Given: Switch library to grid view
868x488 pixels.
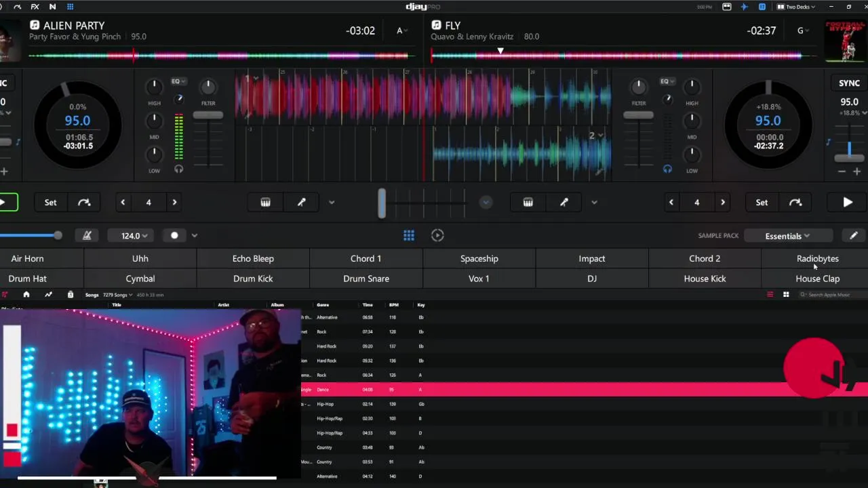Looking at the screenshot, I should point(786,295).
